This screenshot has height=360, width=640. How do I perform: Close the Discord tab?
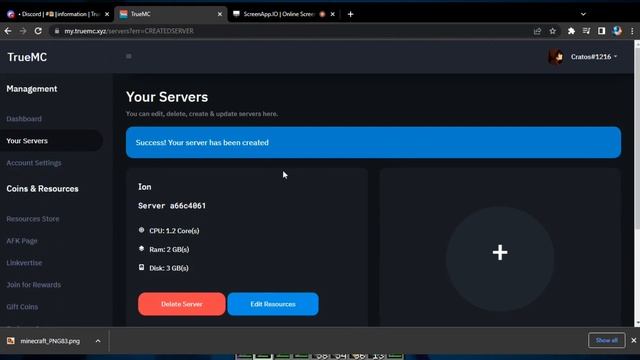pyautogui.click(x=107, y=14)
